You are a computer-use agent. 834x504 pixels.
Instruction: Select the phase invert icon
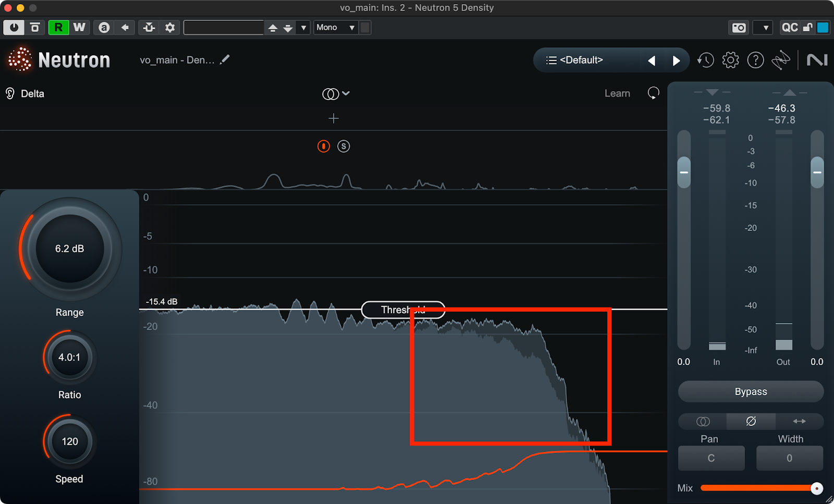click(751, 421)
